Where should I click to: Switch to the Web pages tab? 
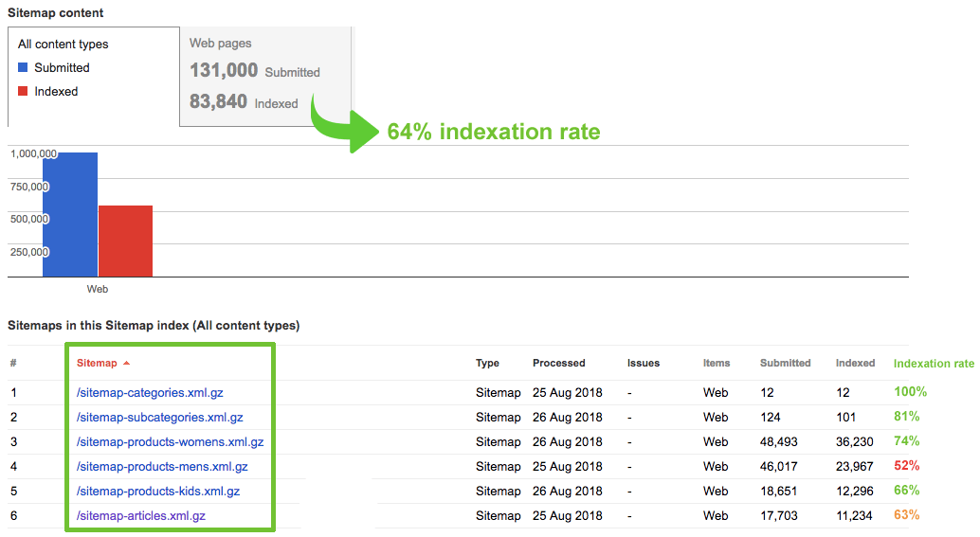coord(221,44)
